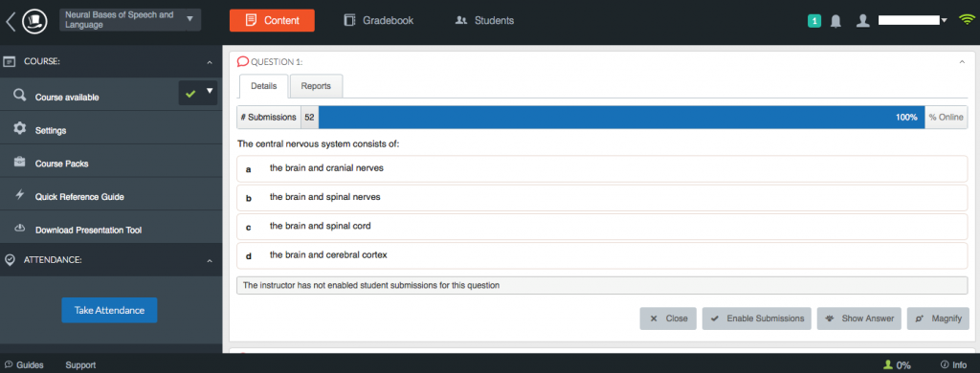Collapse the ATTENDANCE section
This screenshot has height=373, width=980.
pos(210,260)
